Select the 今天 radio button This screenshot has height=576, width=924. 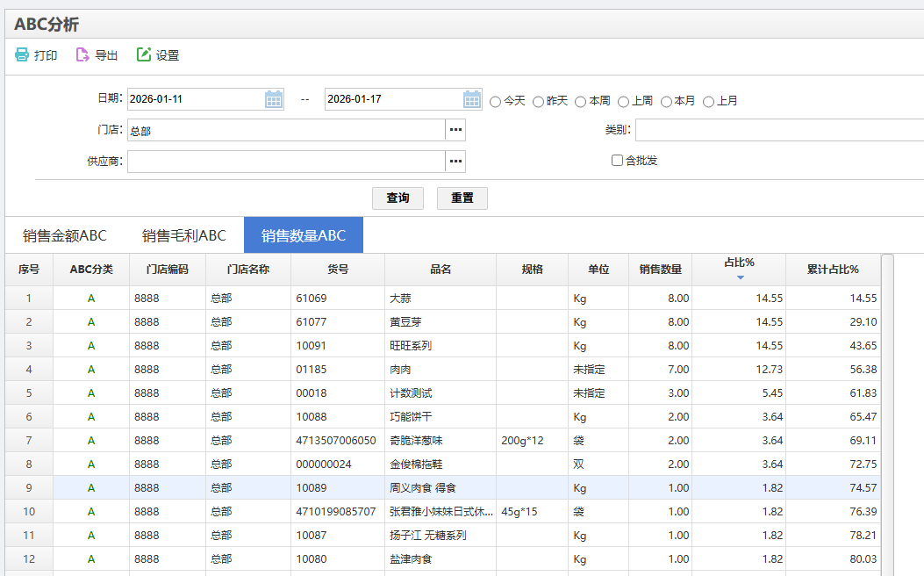[496, 101]
